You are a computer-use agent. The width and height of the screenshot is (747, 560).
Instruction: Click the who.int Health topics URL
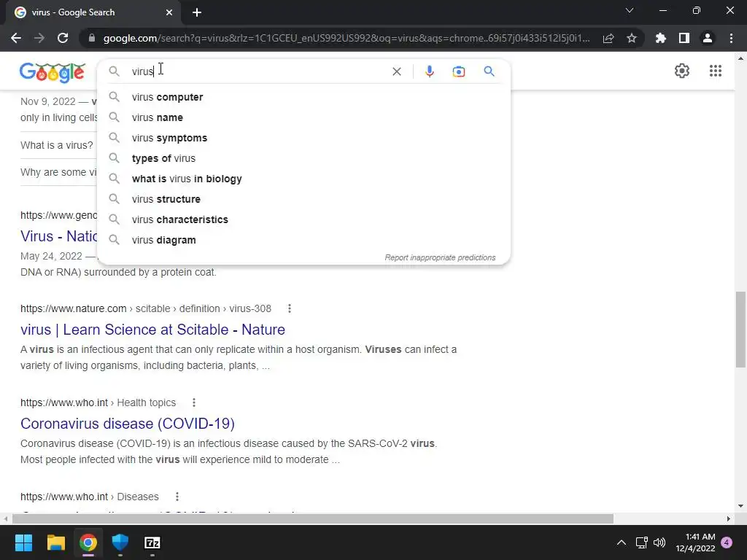(x=98, y=402)
